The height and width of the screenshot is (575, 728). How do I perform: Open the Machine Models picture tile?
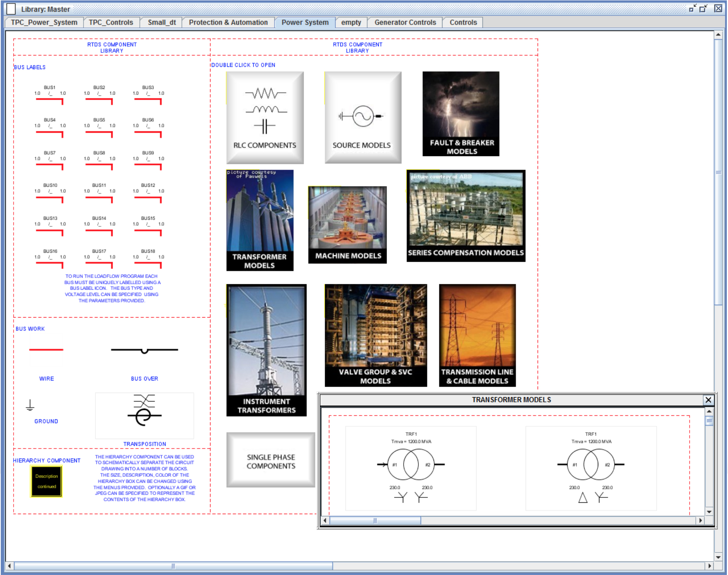click(347, 224)
